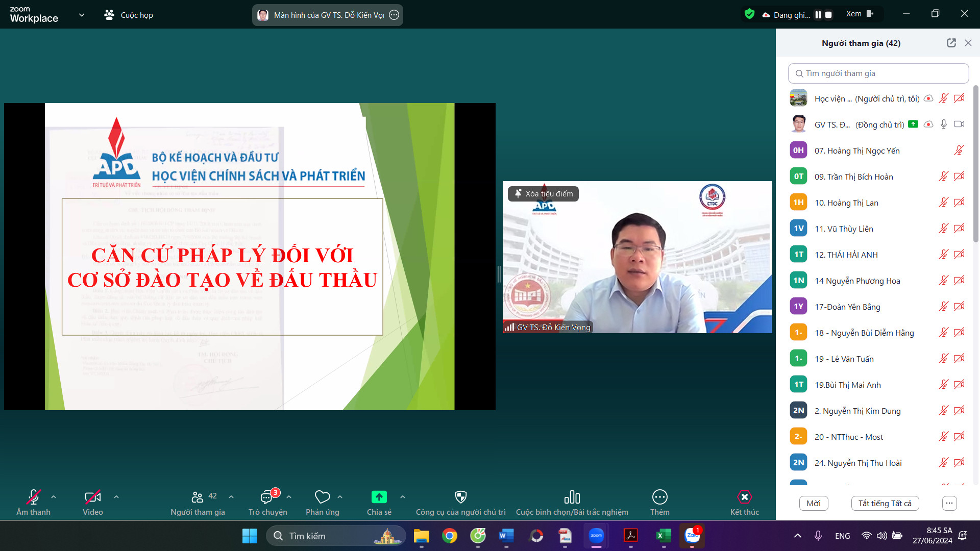
Task: Open the Reactions heart icon
Action: (x=322, y=497)
